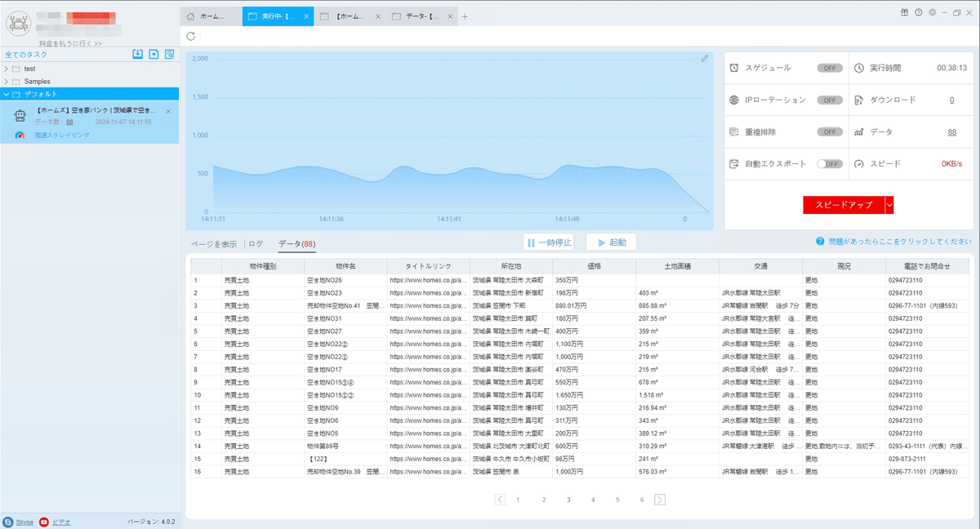Switch to the ホーム tab
Viewport: 980px width, 529px height.
211,16
